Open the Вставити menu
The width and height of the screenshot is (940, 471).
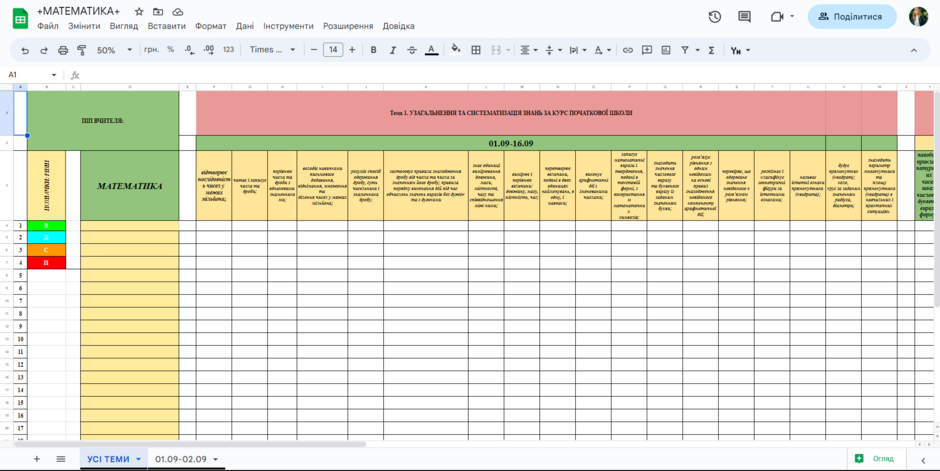(167, 26)
